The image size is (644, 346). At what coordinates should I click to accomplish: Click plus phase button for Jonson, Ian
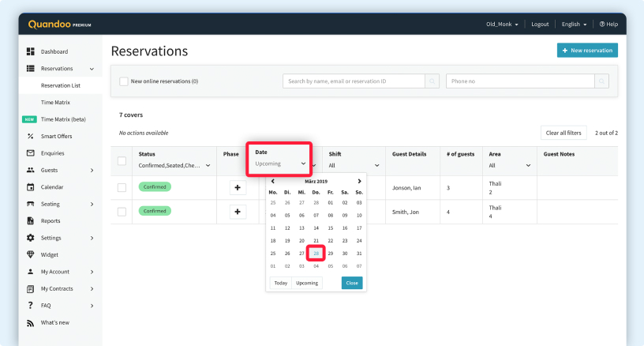238,188
